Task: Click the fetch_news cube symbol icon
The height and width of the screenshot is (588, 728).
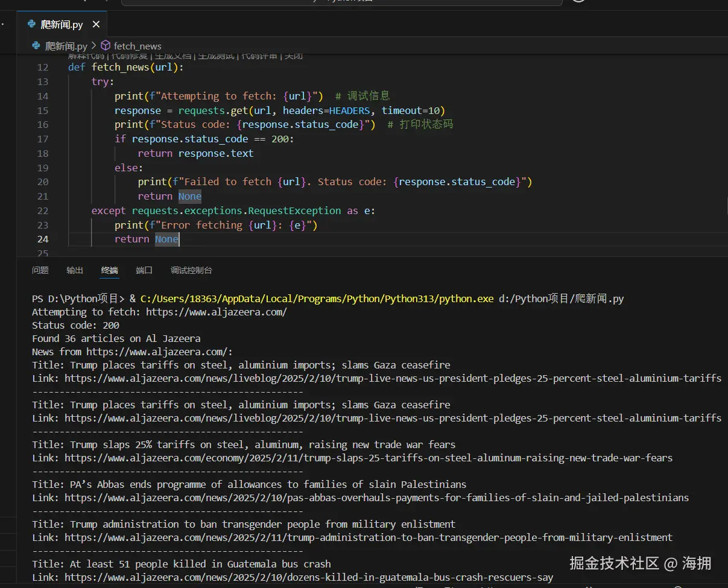Action: (x=106, y=46)
